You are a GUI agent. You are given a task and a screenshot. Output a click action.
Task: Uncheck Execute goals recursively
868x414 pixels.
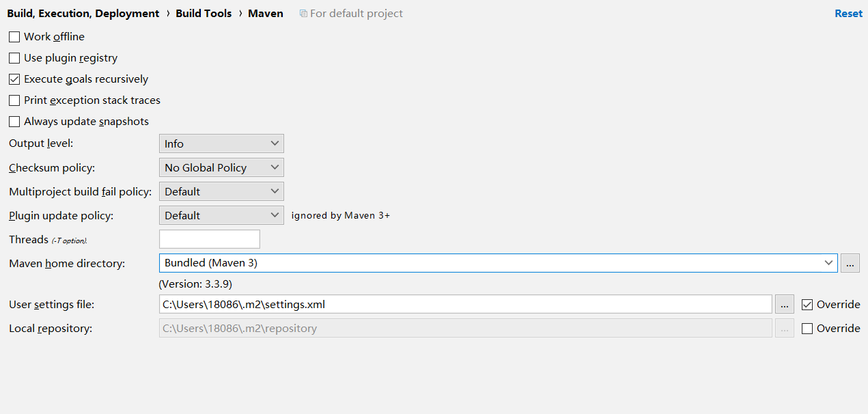[14, 79]
